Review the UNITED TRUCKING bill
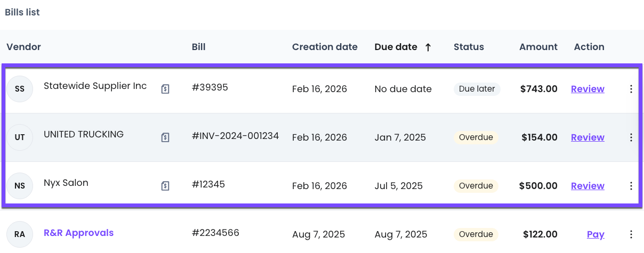This screenshot has height=253, width=644. tap(587, 137)
